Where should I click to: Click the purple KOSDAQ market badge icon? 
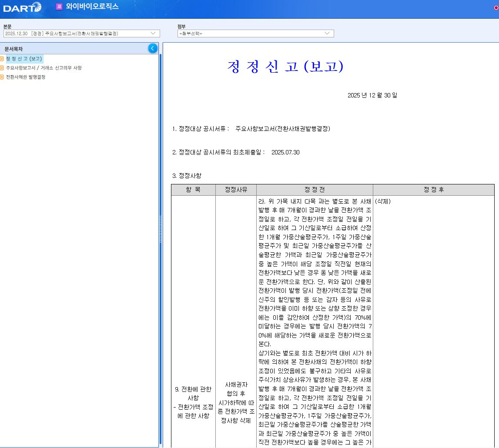(x=59, y=7)
